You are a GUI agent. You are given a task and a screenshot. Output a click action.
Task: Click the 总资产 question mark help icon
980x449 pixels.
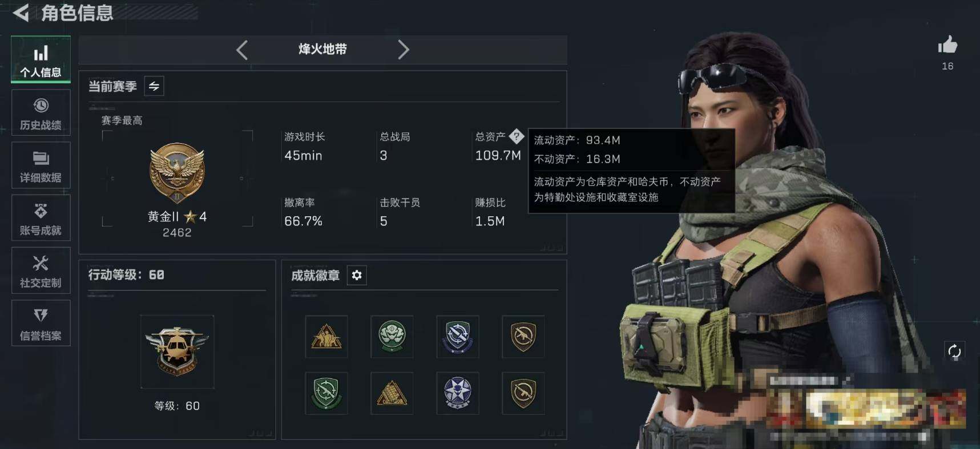[x=516, y=136]
